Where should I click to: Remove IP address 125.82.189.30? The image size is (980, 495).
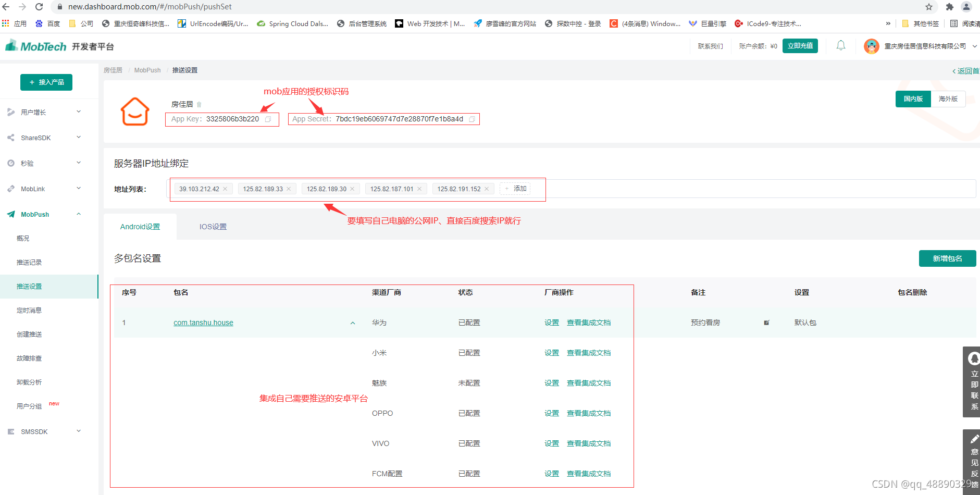pyautogui.click(x=352, y=189)
